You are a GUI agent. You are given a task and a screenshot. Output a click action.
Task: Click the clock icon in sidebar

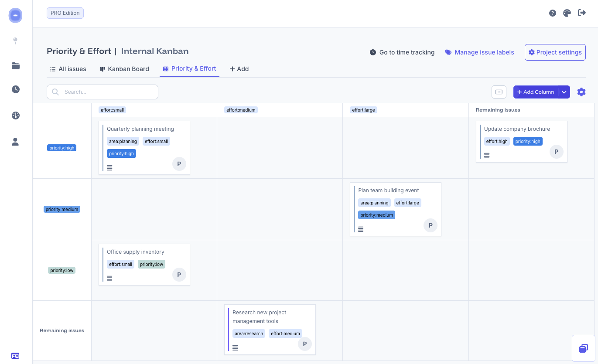[x=16, y=89]
